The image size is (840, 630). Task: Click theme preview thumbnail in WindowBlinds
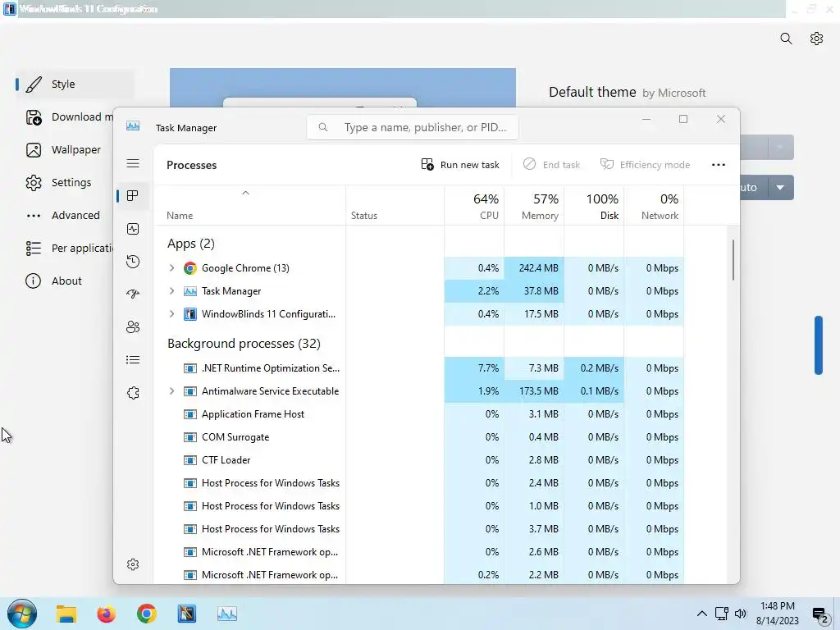(x=343, y=88)
